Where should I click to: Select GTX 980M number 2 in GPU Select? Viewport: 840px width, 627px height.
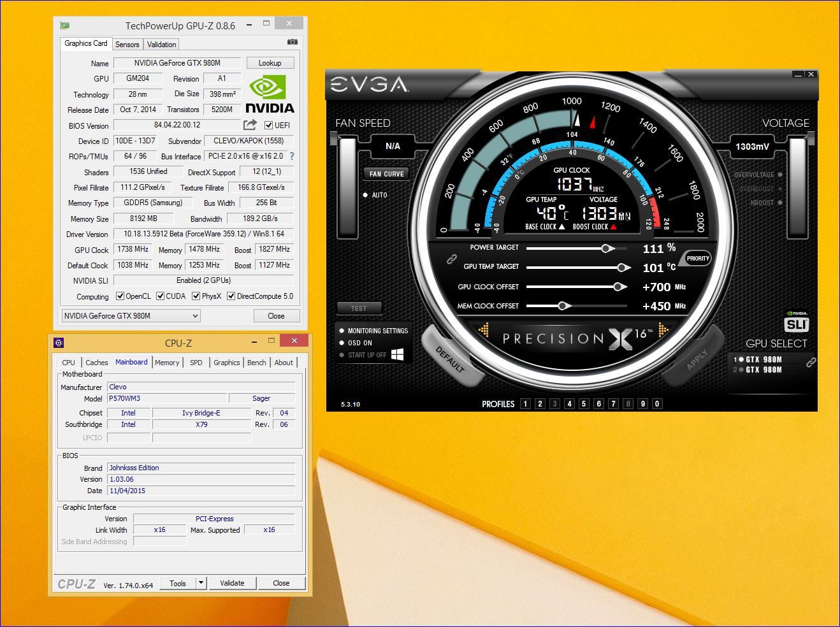764,370
